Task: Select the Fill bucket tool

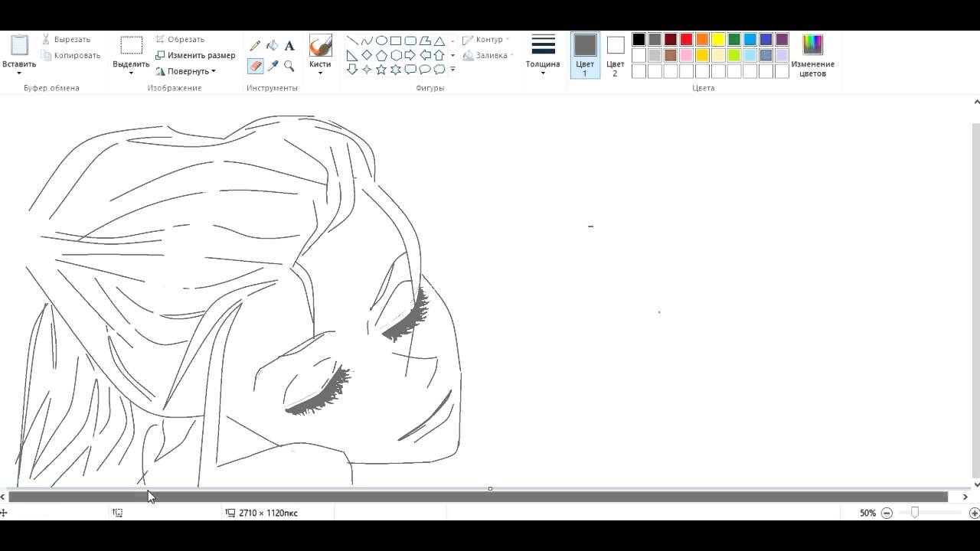Action: [x=273, y=46]
